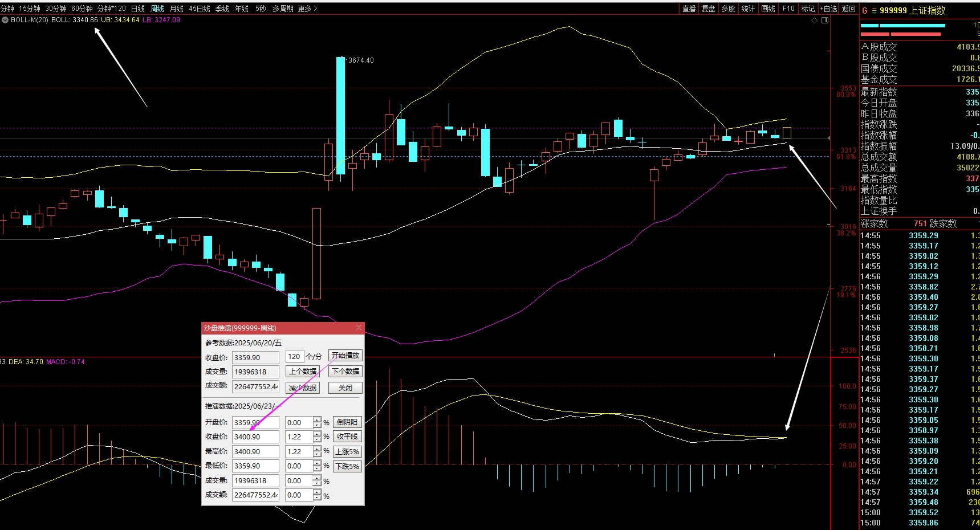Viewport: 980px width, 530px height.
Task: Switch to the 日线 daily chart tab
Action: [138, 9]
